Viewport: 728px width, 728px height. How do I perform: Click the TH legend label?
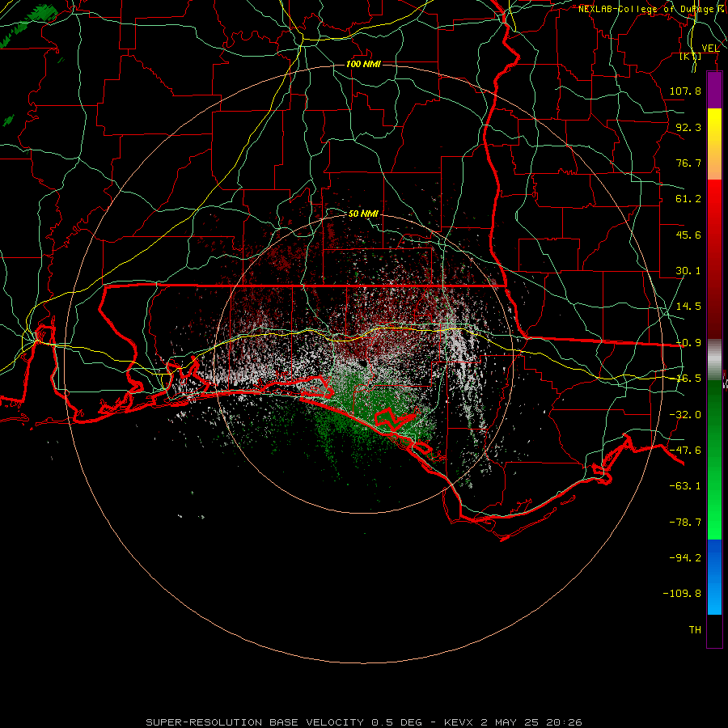[x=695, y=630]
